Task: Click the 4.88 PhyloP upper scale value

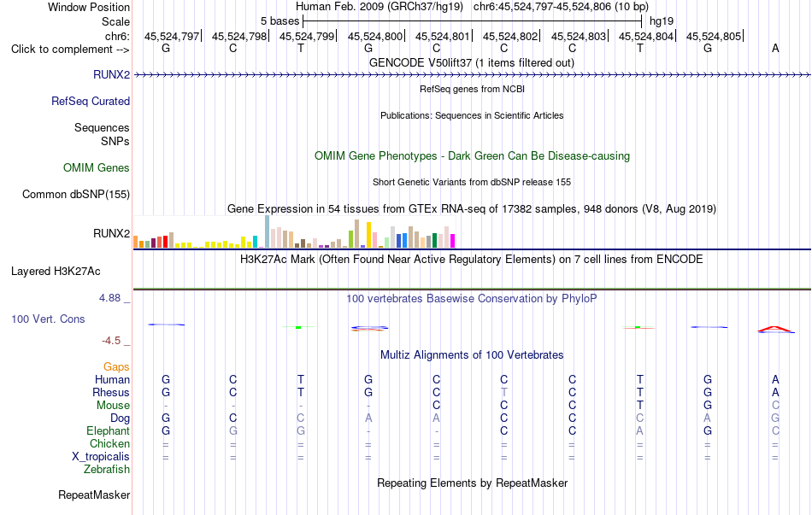Action: [x=109, y=297]
